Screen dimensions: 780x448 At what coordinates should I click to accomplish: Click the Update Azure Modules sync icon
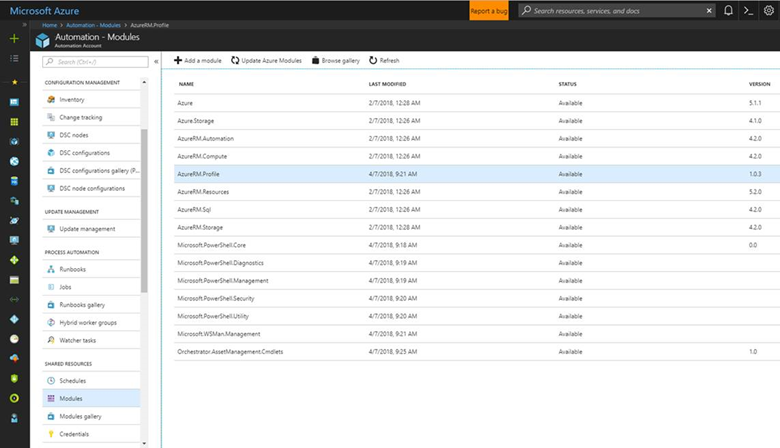click(x=235, y=60)
